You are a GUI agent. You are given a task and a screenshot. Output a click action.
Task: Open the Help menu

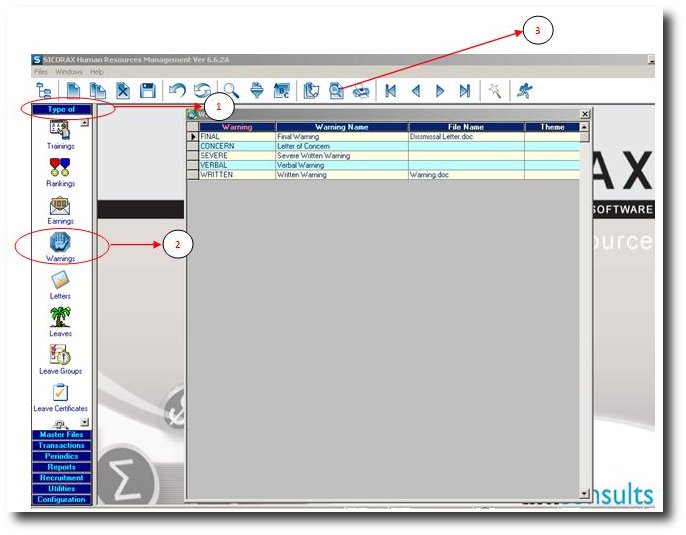[97, 72]
